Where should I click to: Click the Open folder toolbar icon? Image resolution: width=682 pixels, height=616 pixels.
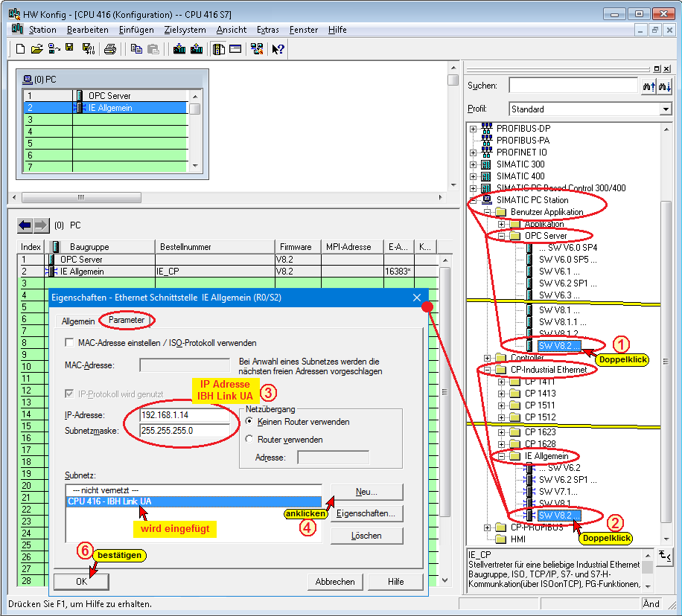pyautogui.click(x=37, y=48)
